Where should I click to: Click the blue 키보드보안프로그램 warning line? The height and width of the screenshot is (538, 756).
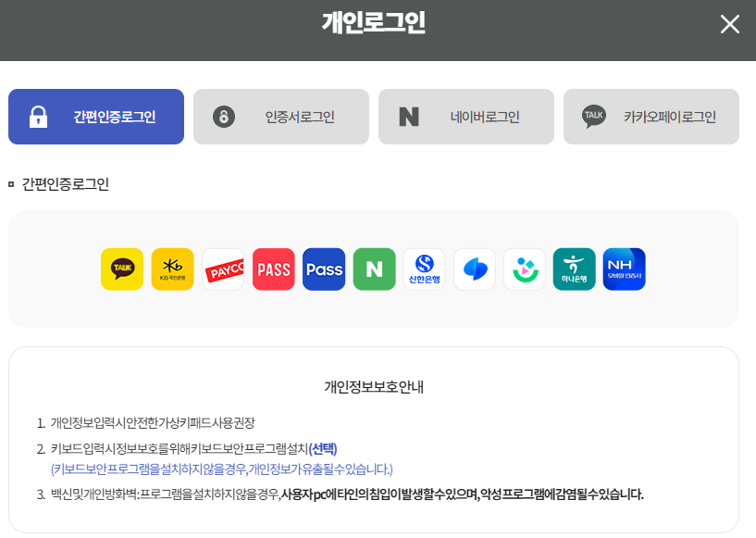click(222, 469)
